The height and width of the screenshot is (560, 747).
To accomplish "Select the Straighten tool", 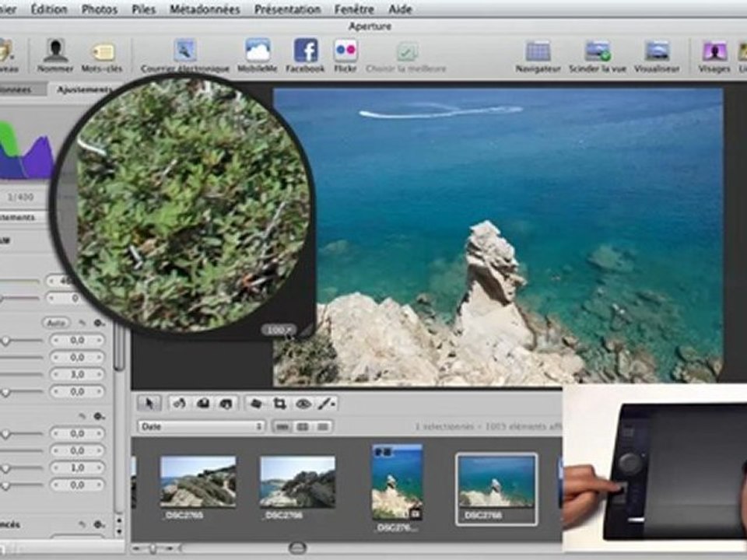I will (256, 404).
